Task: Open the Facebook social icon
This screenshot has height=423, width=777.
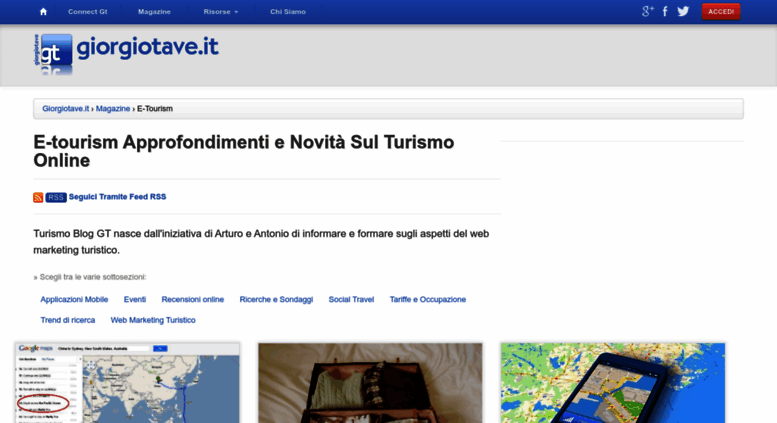Action: click(x=665, y=11)
